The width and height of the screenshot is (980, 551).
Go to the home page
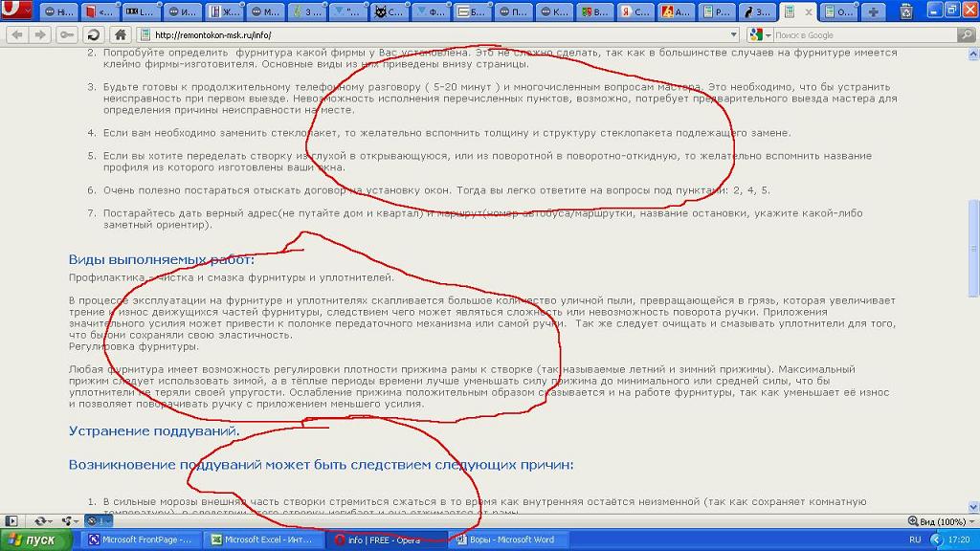click(121, 35)
